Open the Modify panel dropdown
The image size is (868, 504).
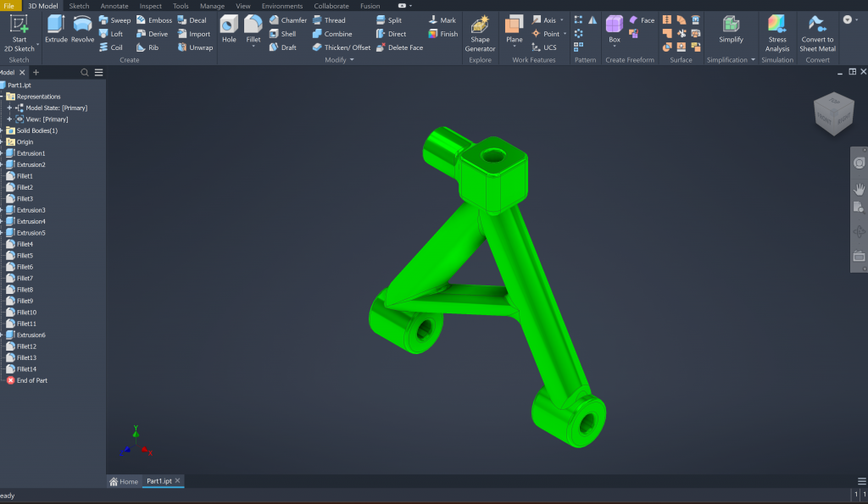[x=352, y=60]
